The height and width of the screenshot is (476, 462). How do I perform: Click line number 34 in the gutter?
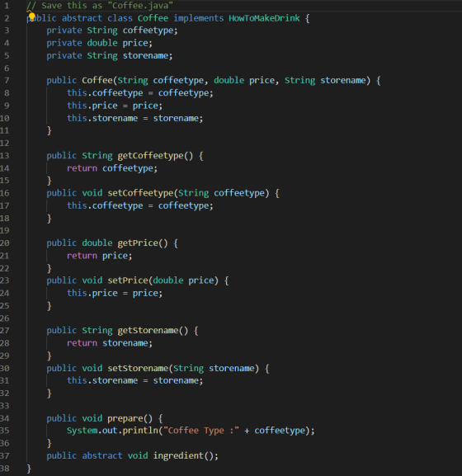pyautogui.click(x=5, y=418)
